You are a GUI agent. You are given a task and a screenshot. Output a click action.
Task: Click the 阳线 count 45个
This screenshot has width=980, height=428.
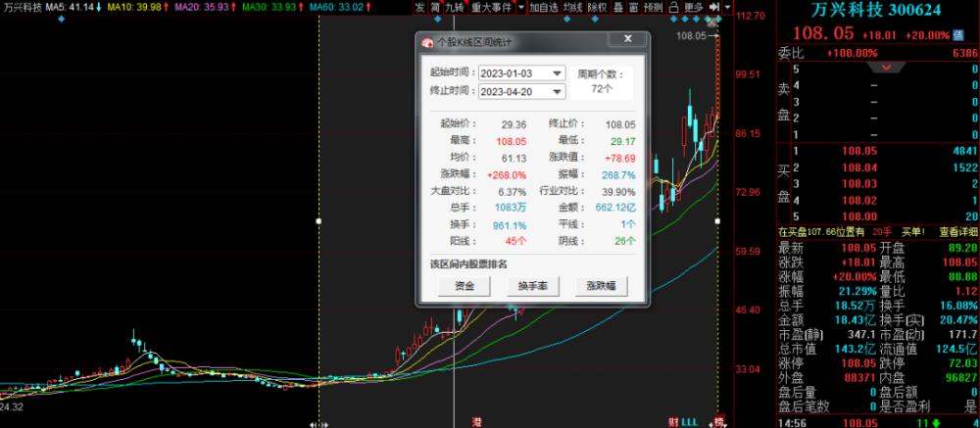click(x=515, y=241)
